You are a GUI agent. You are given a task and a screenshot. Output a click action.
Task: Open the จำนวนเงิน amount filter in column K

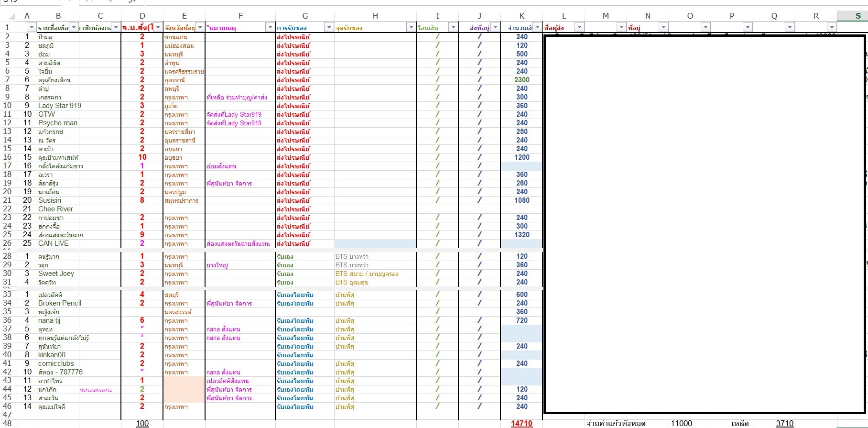click(x=537, y=28)
